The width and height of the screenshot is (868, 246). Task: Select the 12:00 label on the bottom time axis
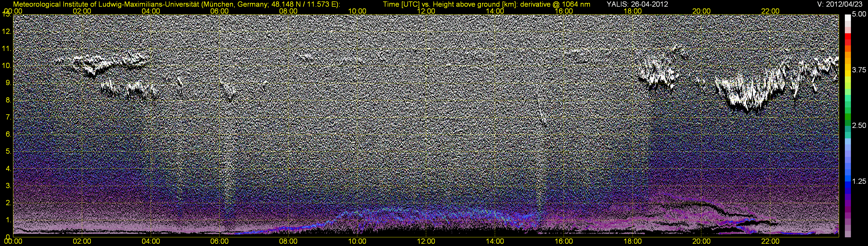pyautogui.click(x=426, y=242)
